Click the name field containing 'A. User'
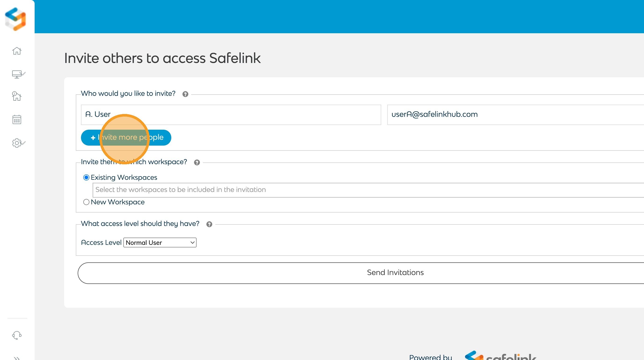The height and width of the screenshot is (360, 644). (231, 115)
